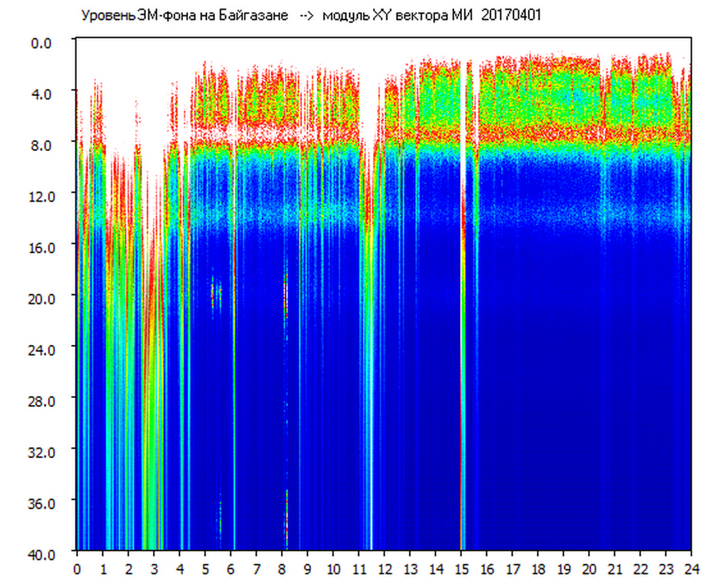
Task: Click hour 3 on the horizontal axis
Action: tap(154, 569)
